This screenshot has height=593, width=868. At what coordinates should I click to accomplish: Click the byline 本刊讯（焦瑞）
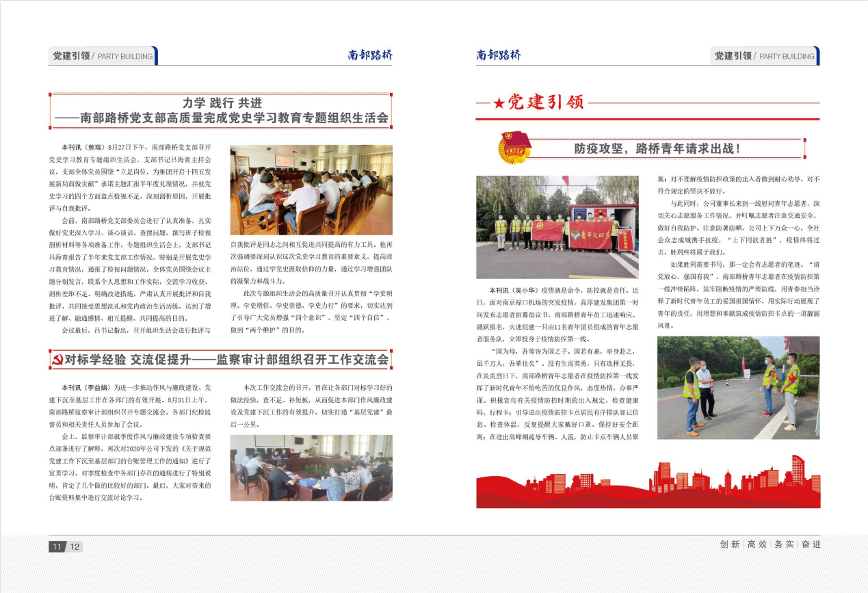coord(84,147)
